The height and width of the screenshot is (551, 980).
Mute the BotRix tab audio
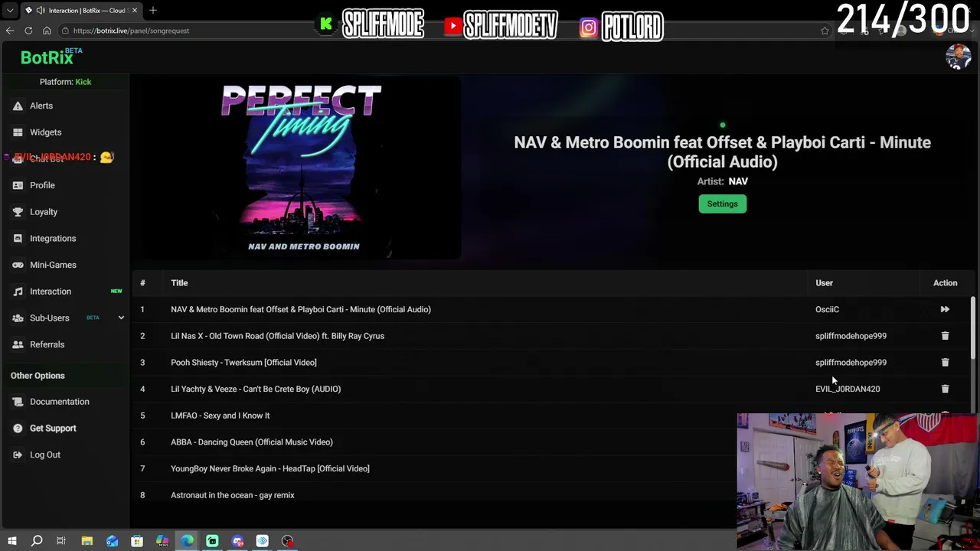click(40, 11)
